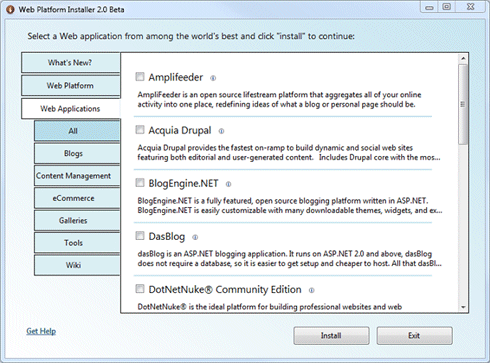490x363 pixels.
Task: Show All web applications category
Action: coord(77,131)
